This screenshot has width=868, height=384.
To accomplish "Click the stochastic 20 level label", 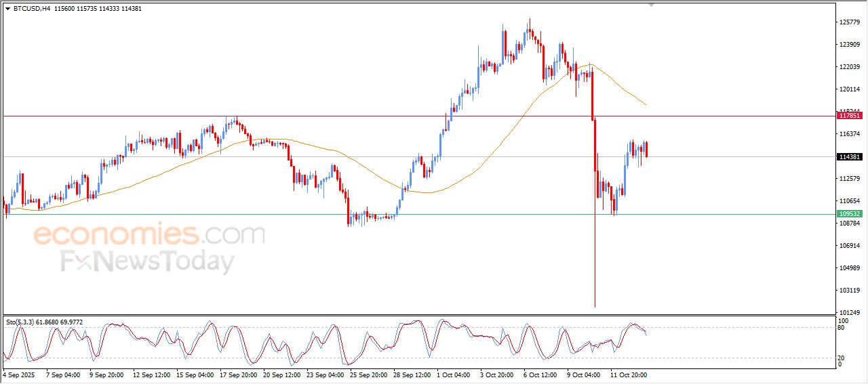I will [x=843, y=357].
